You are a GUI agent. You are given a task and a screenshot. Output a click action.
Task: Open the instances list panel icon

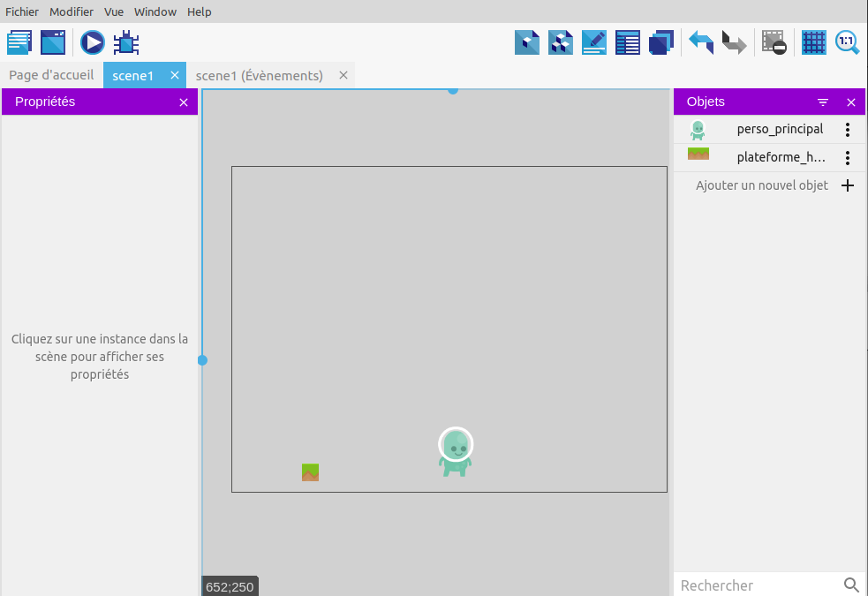tap(628, 42)
